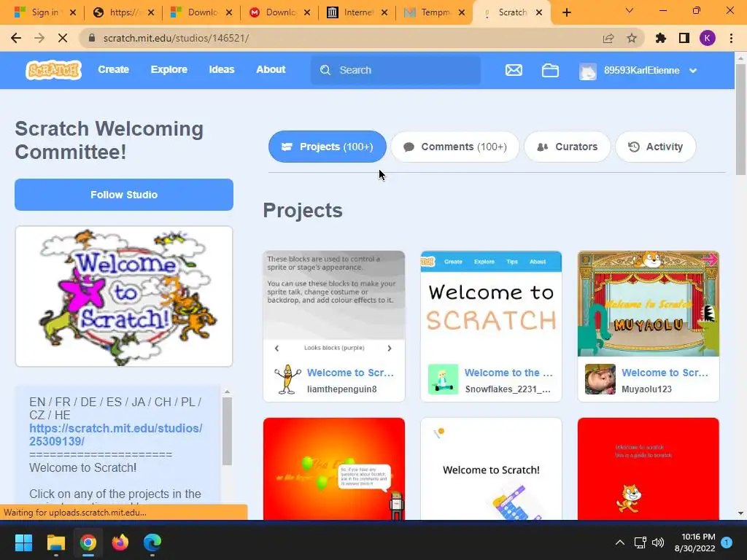Open the volume speaker tray icon
The height and width of the screenshot is (560, 747).
(x=658, y=542)
